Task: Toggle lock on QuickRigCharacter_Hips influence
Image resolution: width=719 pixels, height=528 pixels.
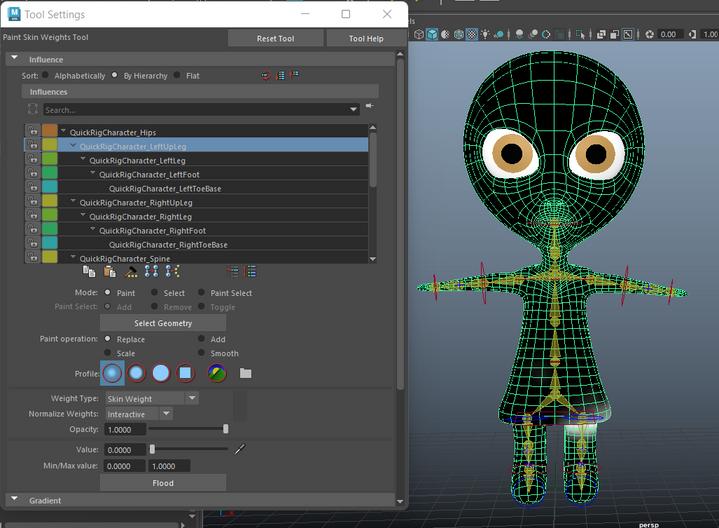Action: (32, 132)
